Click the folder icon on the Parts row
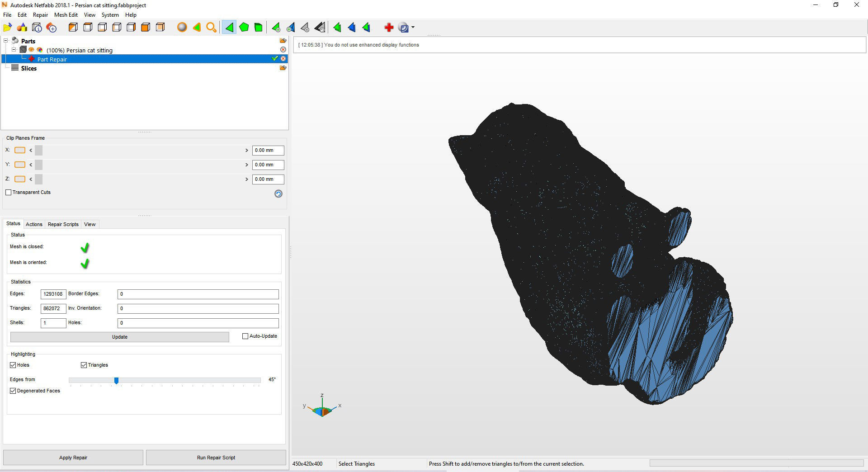Viewport: 868px width, 472px height. click(283, 41)
